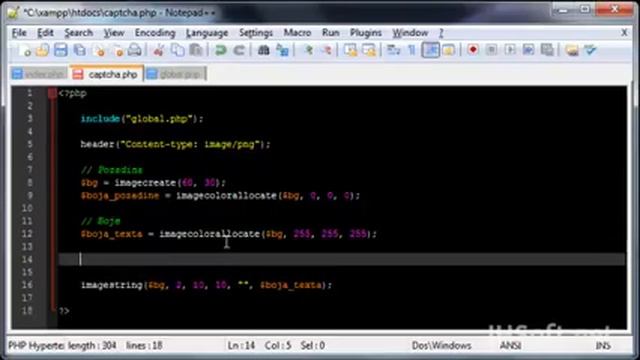Open the Edit menu
The width and height of the screenshot is (640, 360).
[x=45, y=33]
